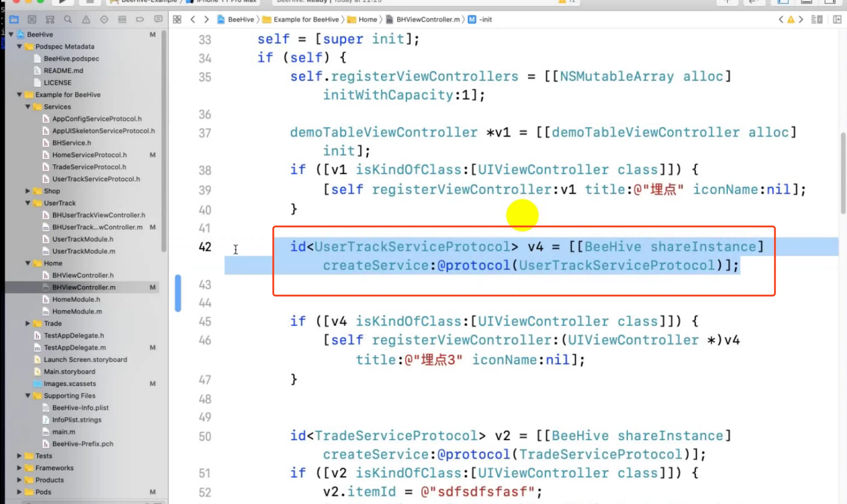Collapse the Services folder

pyautogui.click(x=28, y=107)
